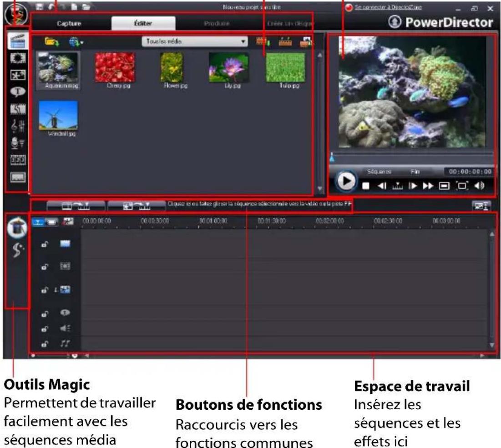Click the first orange library icon with green arrow

[x=263, y=41]
